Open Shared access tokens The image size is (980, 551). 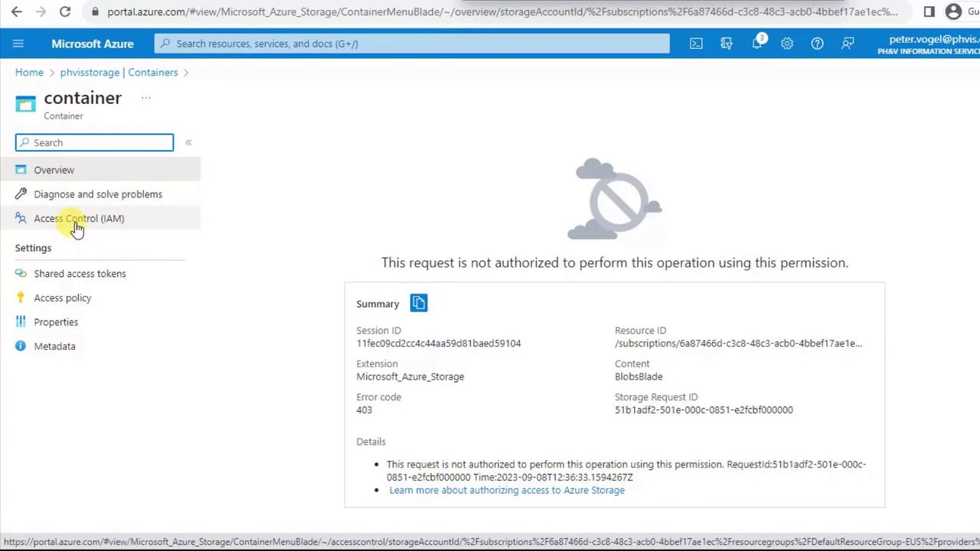pyautogui.click(x=100, y=273)
